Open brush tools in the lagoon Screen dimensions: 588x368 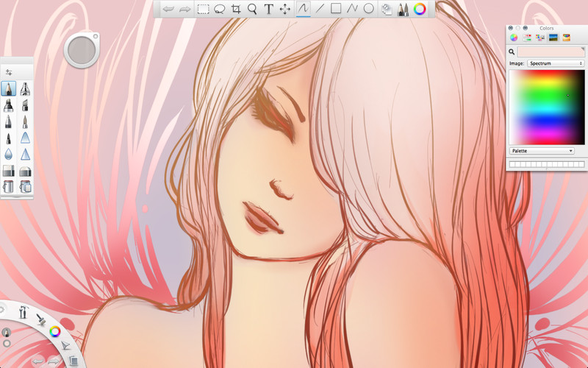coord(41,319)
